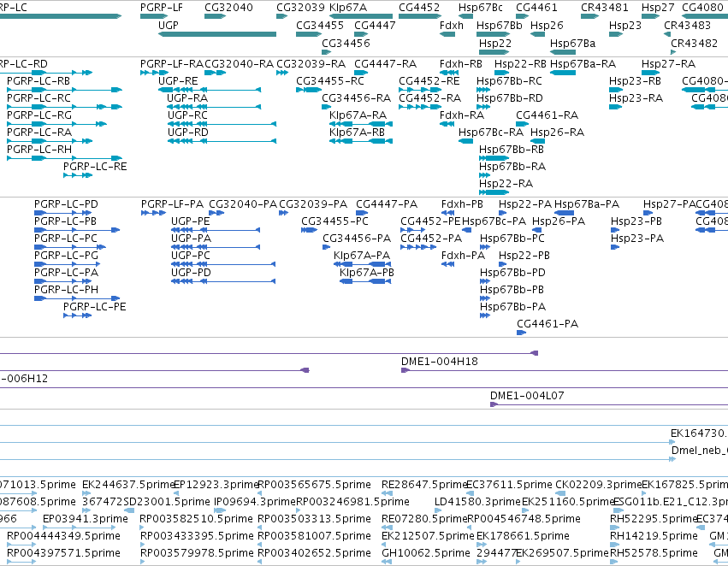
Task: Click the Hsp67Bb gene glyph
Action: pyautogui.click(x=493, y=34)
